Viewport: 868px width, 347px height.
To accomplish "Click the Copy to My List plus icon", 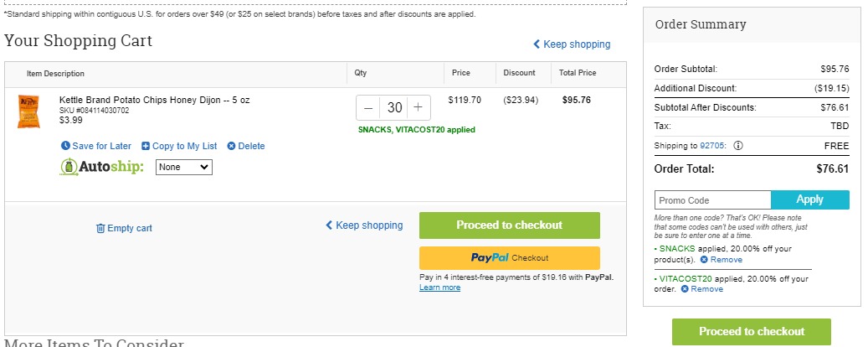I will tap(146, 146).
